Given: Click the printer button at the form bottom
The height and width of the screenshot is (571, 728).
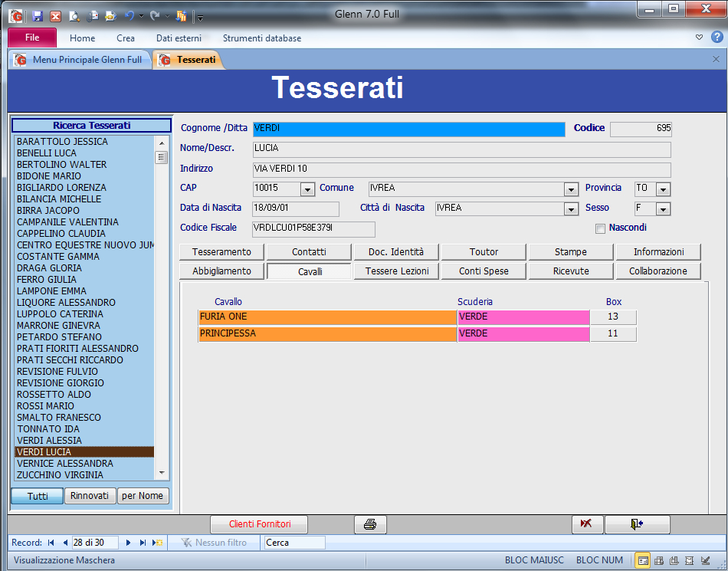Looking at the screenshot, I should point(370,524).
